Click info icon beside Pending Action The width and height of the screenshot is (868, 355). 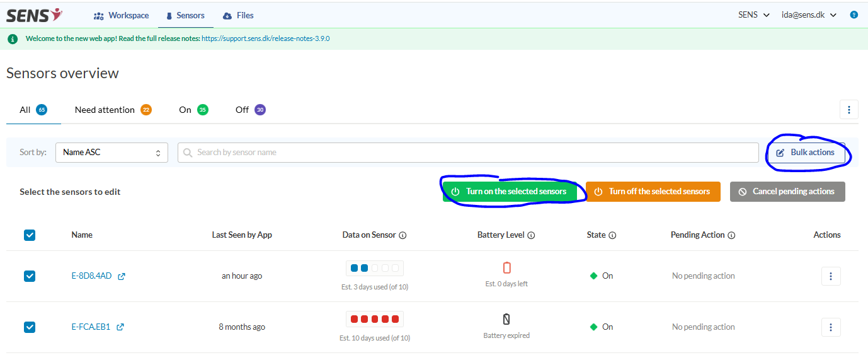(x=731, y=235)
